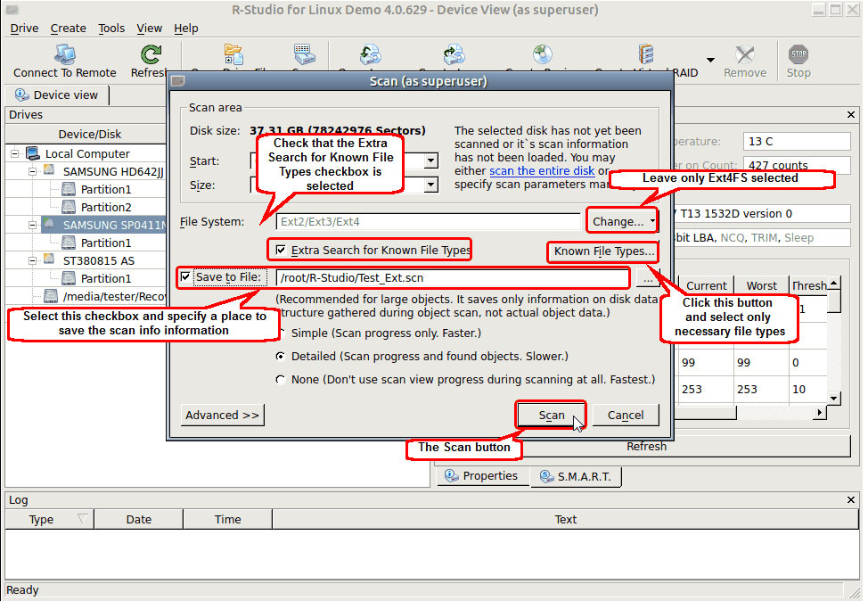Select the ST380815 AS drive icon
Image resolution: width=868 pixels, height=601 pixels.
click(x=49, y=259)
